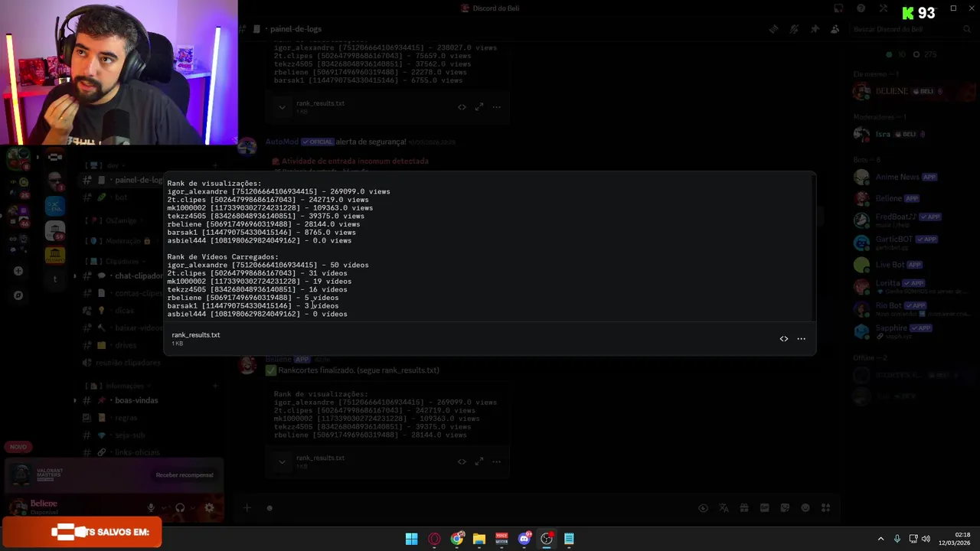Show pinned messages

(x=815, y=29)
